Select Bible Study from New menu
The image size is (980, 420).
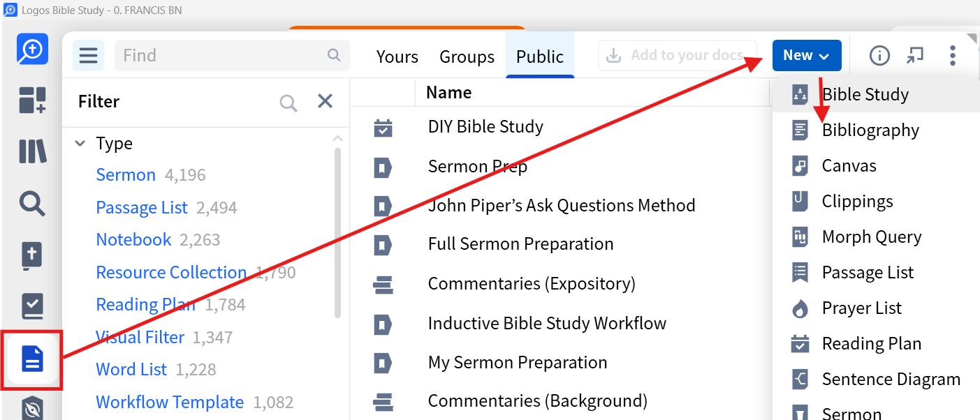tap(876, 95)
